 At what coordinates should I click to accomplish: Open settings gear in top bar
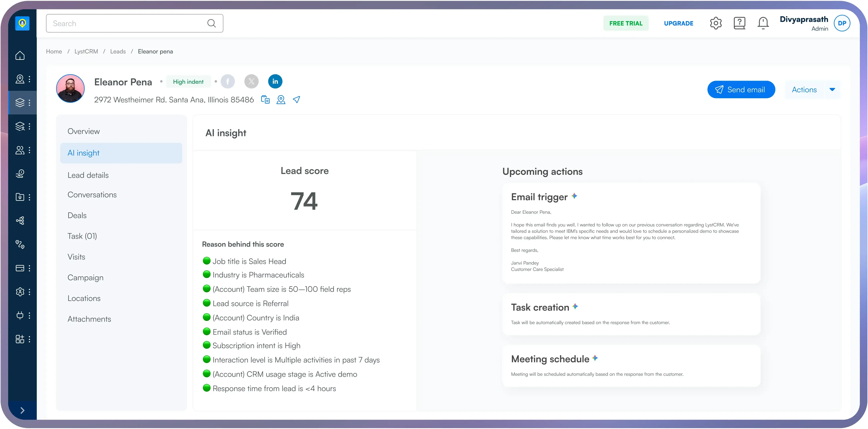716,23
